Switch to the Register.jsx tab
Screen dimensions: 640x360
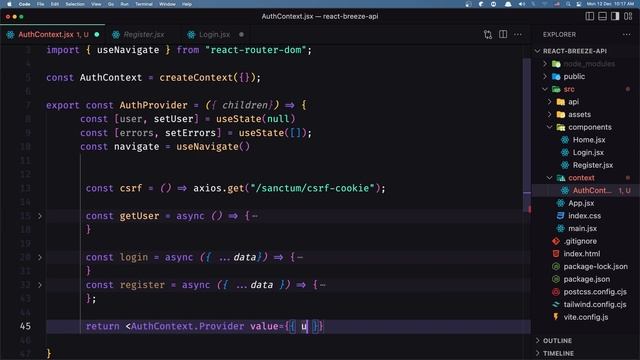[144, 35]
